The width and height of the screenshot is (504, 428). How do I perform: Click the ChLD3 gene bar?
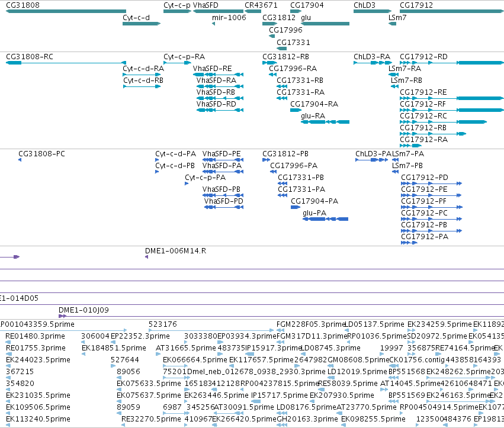click(373, 11)
